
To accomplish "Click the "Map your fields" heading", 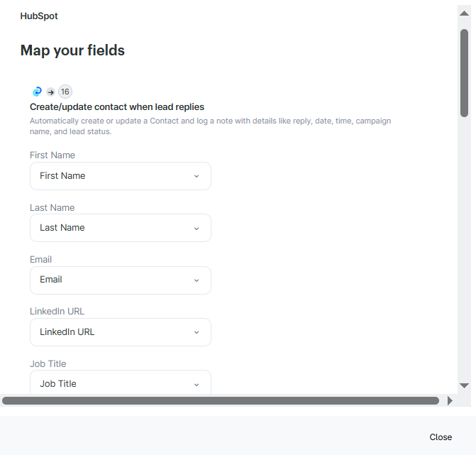I will [72, 50].
